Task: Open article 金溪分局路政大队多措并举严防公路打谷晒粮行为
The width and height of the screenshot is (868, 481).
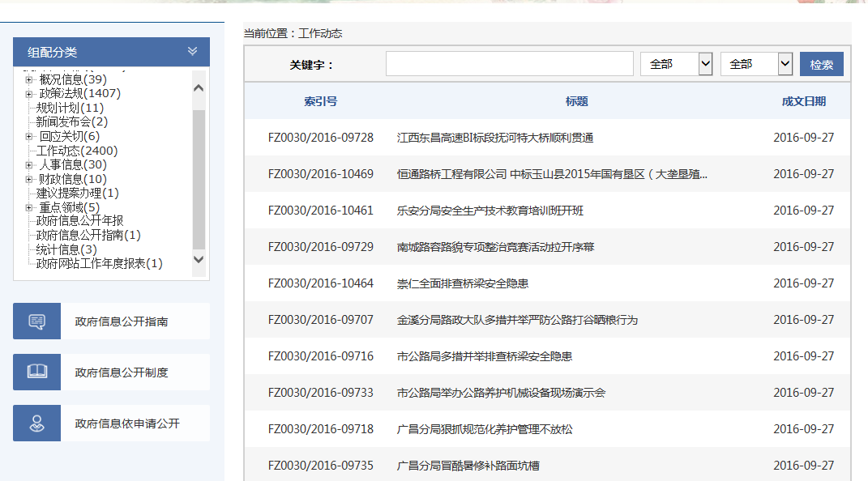Action: pos(517,320)
